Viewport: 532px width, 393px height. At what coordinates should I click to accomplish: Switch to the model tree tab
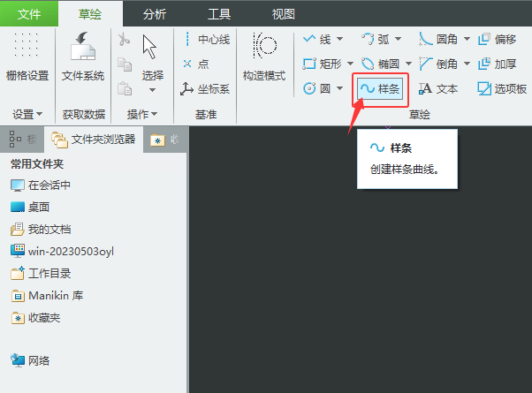pos(22,140)
